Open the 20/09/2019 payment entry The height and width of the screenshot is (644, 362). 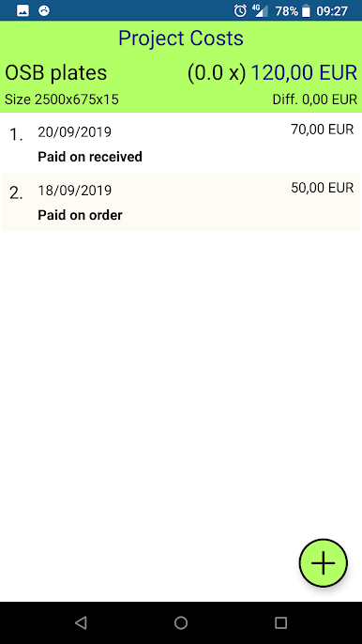(181, 143)
